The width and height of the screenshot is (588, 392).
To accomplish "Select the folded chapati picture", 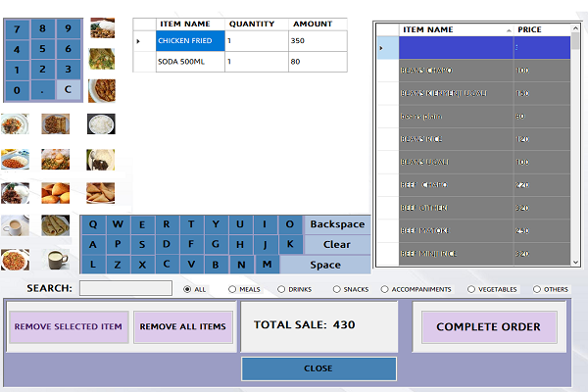I will [x=56, y=225].
